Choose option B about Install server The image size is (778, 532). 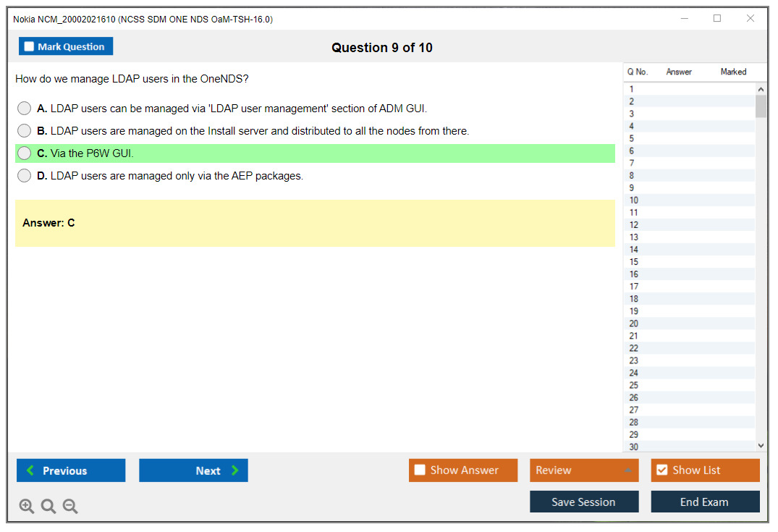(x=25, y=131)
